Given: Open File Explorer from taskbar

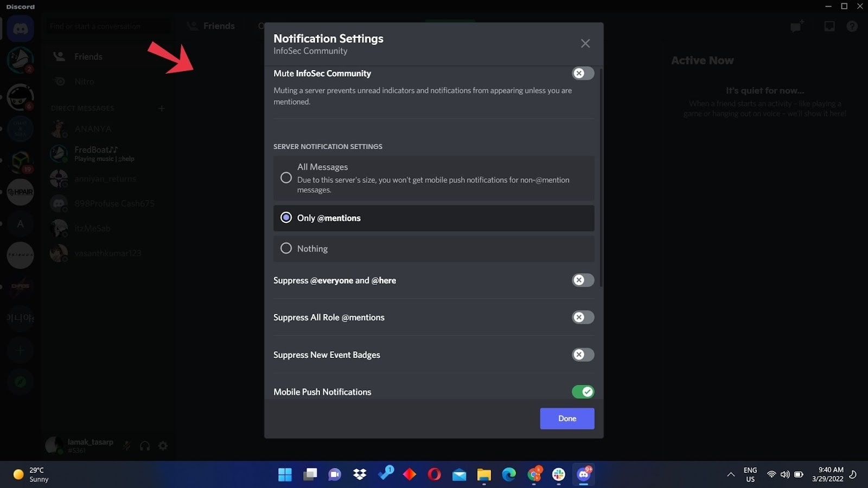Looking at the screenshot, I should point(484,474).
